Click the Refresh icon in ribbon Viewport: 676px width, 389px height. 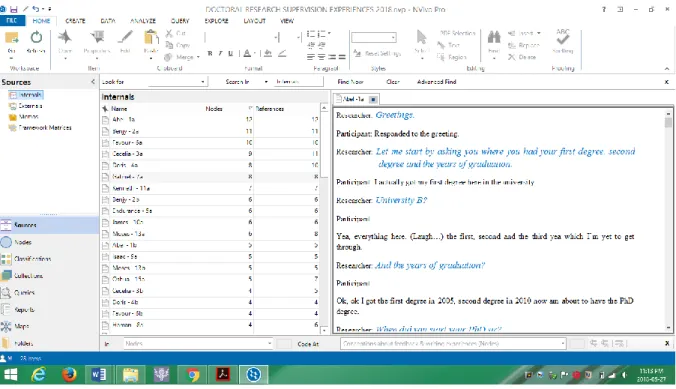click(36, 38)
